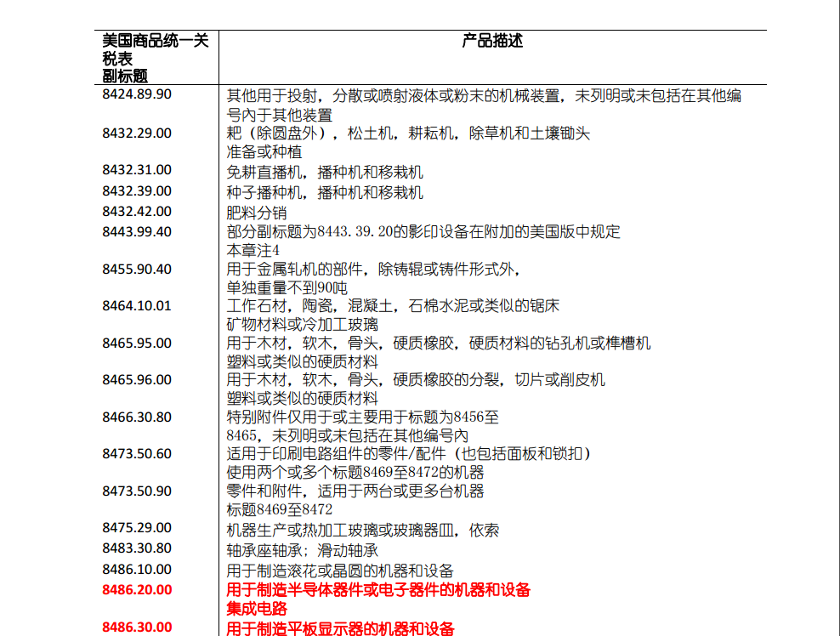Click the code 8424.89.90
This screenshot has width=840, height=636.
(x=137, y=94)
